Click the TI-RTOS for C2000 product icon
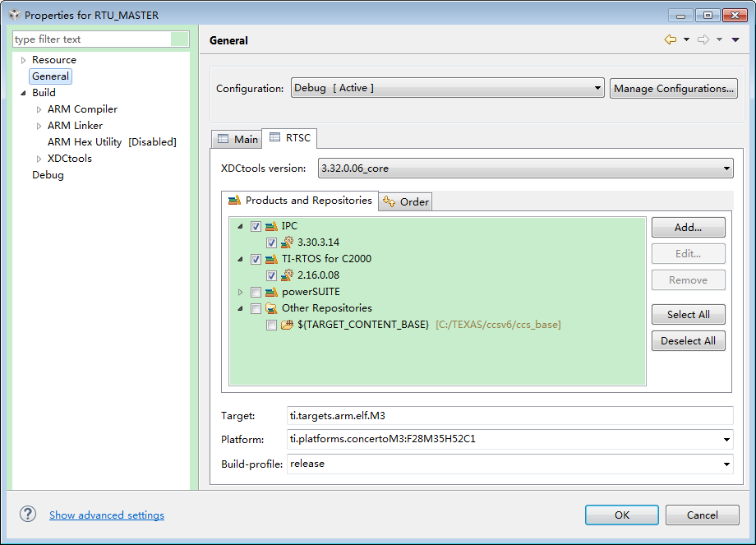756x545 pixels. [271, 259]
